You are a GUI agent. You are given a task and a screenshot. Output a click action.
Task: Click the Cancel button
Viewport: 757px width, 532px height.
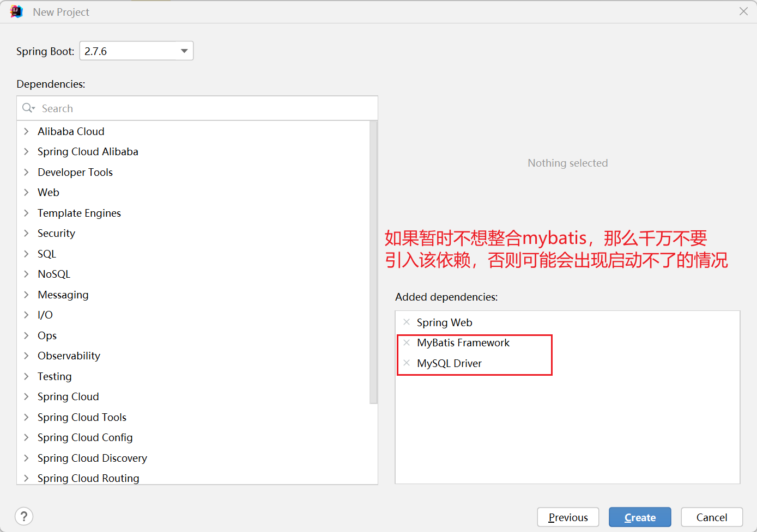tap(712, 517)
